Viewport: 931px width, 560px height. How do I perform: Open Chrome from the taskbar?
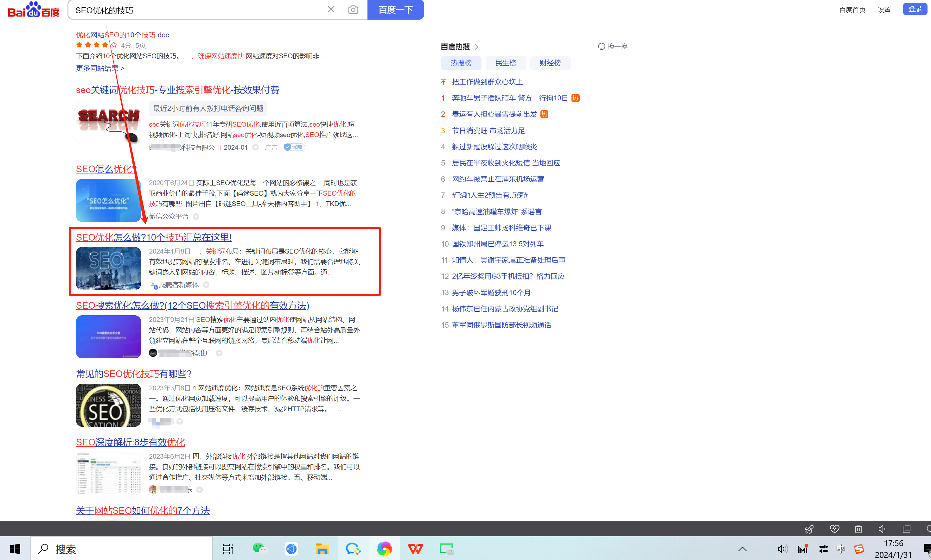(x=384, y=549)
